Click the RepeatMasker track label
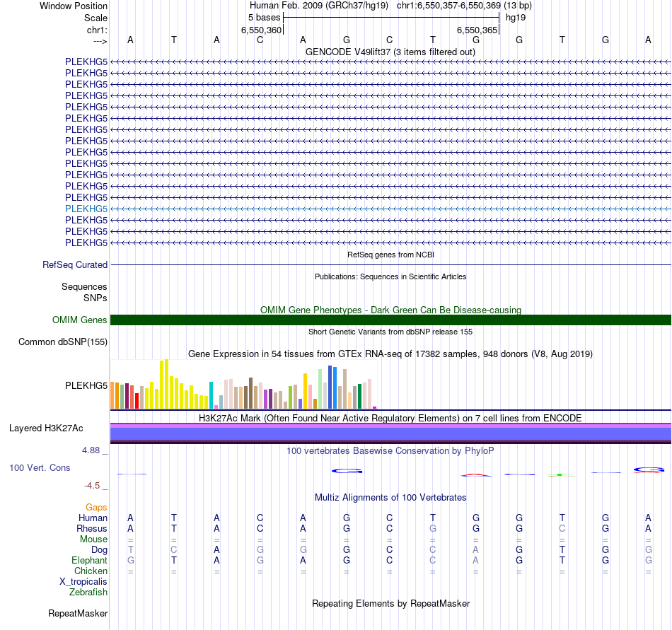The image size is (672, 630). pos(78,613)
